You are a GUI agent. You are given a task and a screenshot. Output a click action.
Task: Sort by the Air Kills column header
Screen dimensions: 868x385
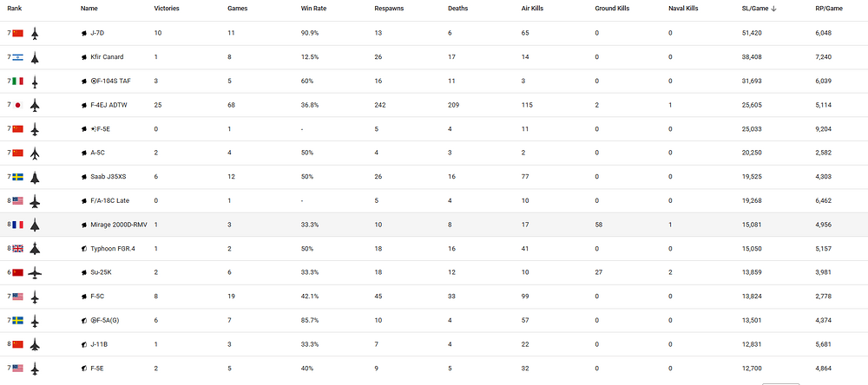pyautogui.click(x=534, y=9)
